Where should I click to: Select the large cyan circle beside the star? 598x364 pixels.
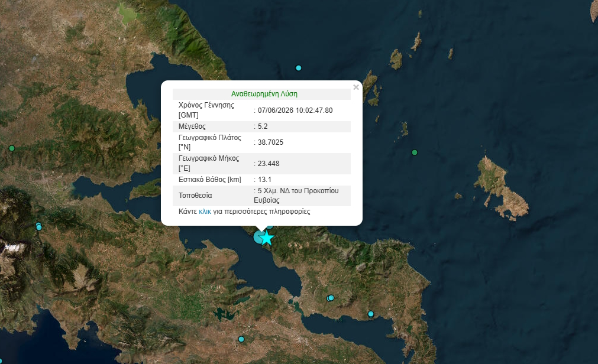pos(259,237)
